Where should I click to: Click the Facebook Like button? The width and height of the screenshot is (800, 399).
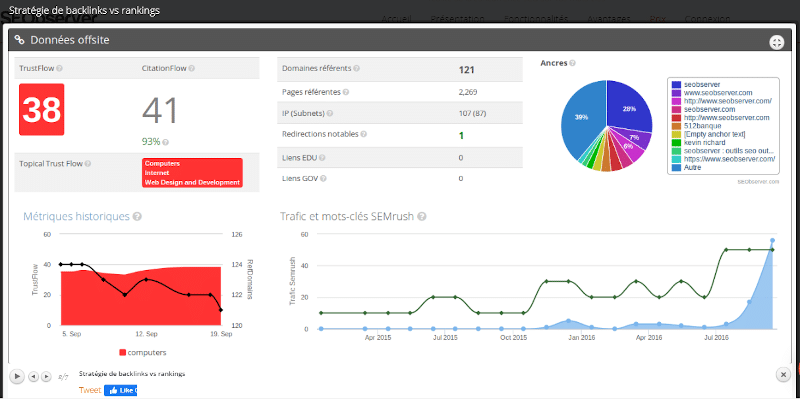(x=120, y=390)
